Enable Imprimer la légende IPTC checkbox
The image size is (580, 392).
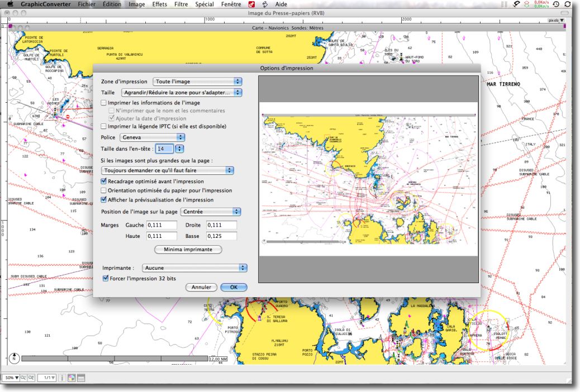coord(103,126)
